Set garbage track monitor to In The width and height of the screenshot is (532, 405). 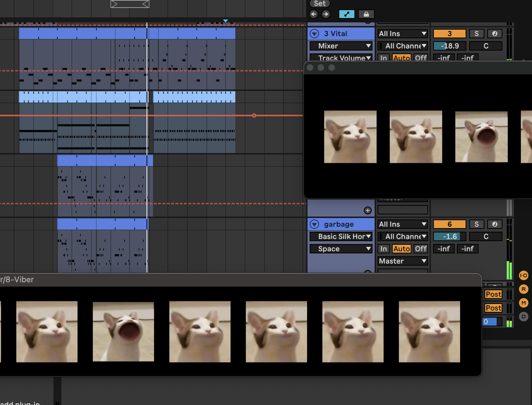pos(383,249)
